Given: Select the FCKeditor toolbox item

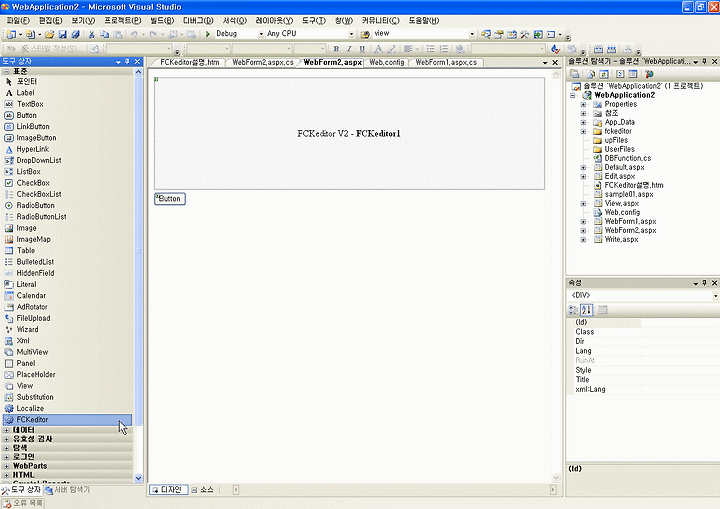Looking at the screenshot, I should point(68,419).
